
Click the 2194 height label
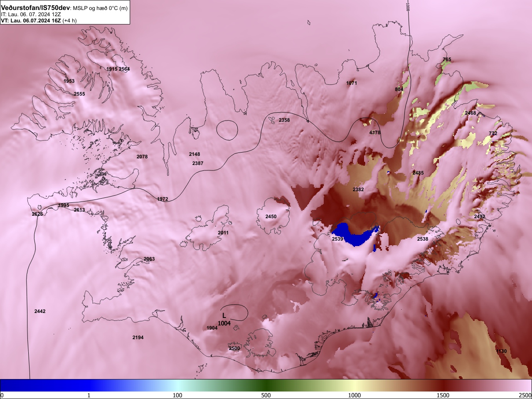(138, 337)
